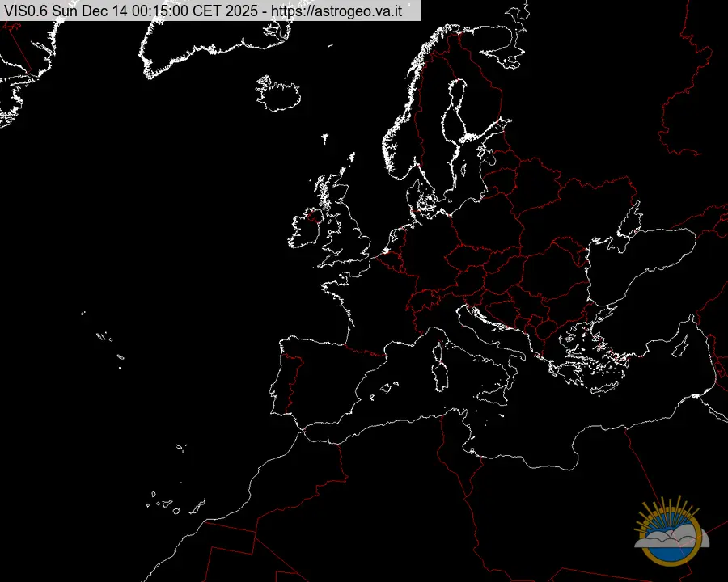
Task: Click the Crimean Peninsula
Action: (628, 234)
